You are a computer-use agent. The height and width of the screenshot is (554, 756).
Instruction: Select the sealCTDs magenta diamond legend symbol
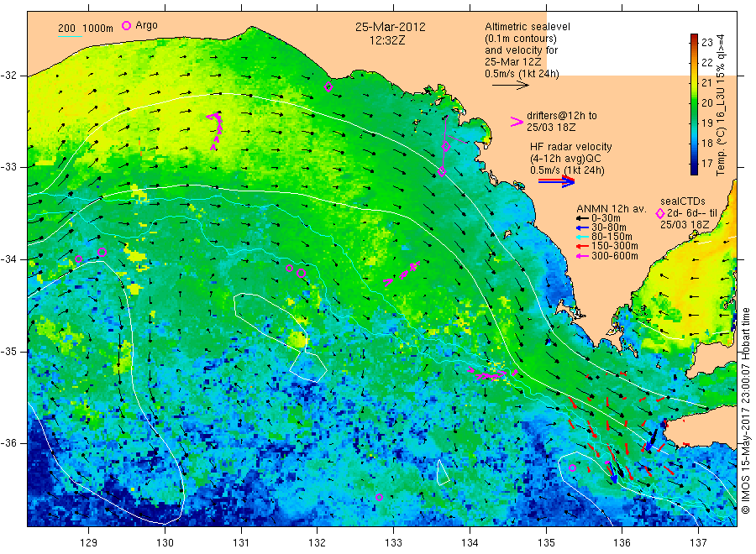pyautogui.click(x=660, y=213)
